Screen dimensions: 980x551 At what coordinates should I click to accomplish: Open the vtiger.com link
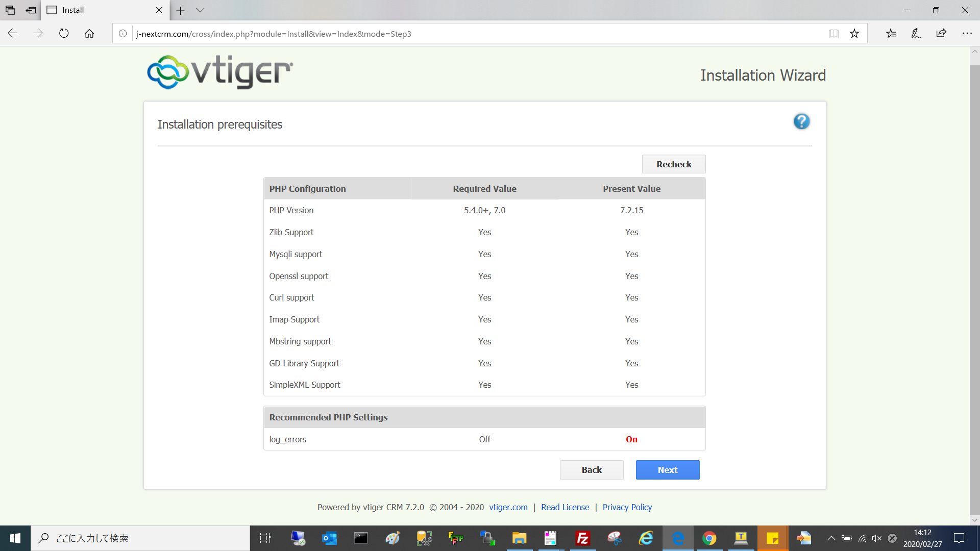(x=508, y=507)
